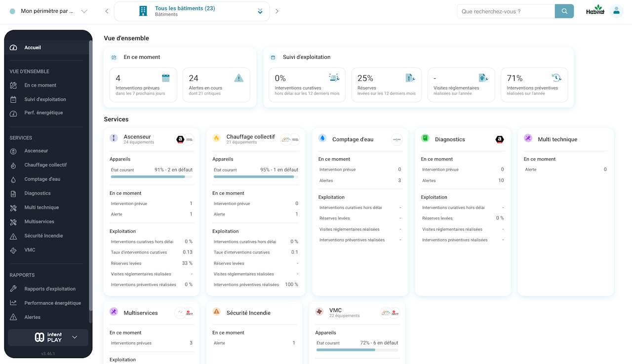This screenshot has height=364, width=632.
Task: Go to next building with right chevron
Action: pyautogui.click(x=277, y=11)
